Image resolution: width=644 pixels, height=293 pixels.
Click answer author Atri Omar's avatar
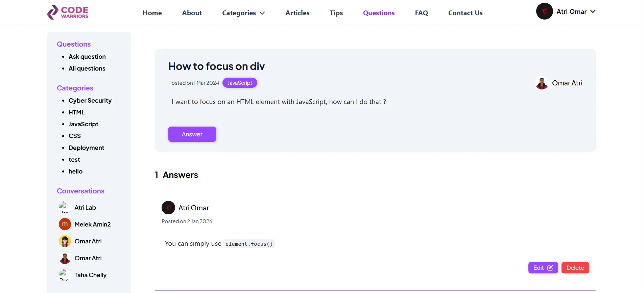(168, 208)
